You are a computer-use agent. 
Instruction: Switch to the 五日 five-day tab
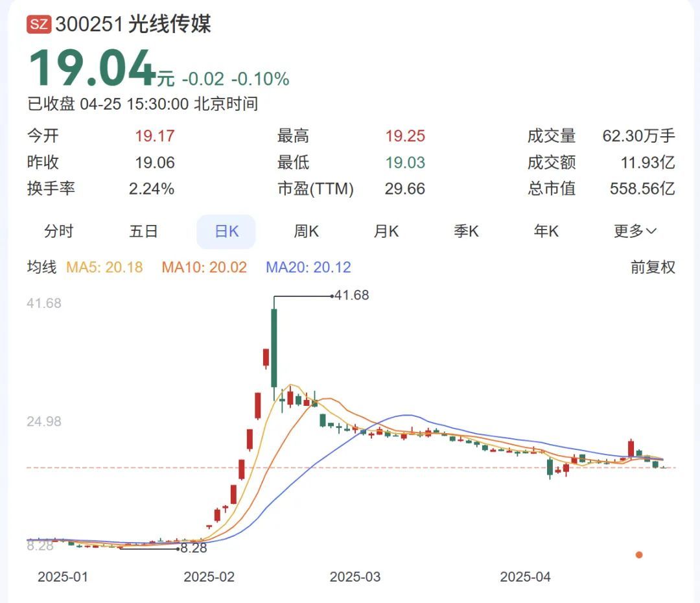tap(143, 231)
